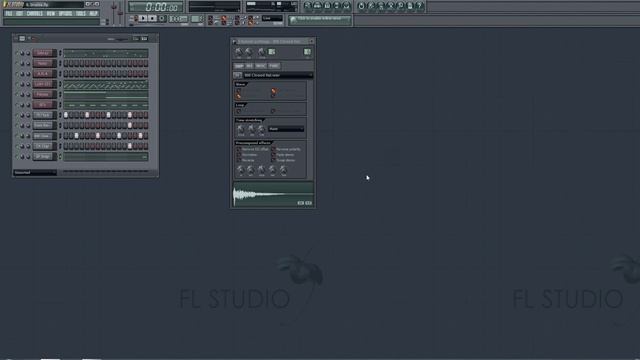640x360 pixels.
Task: Open the Unsorted channel group dropdown
Action: tap(35, 173)
